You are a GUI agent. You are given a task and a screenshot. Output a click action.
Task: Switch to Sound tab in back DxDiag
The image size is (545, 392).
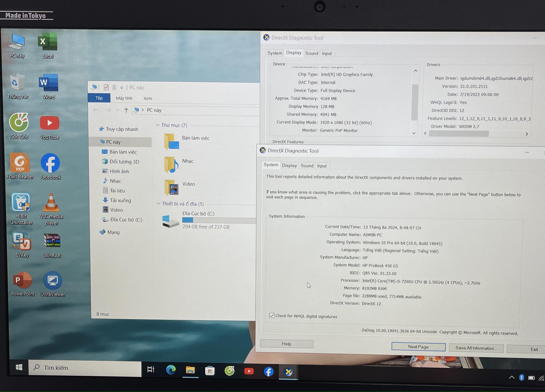(311, 53)
